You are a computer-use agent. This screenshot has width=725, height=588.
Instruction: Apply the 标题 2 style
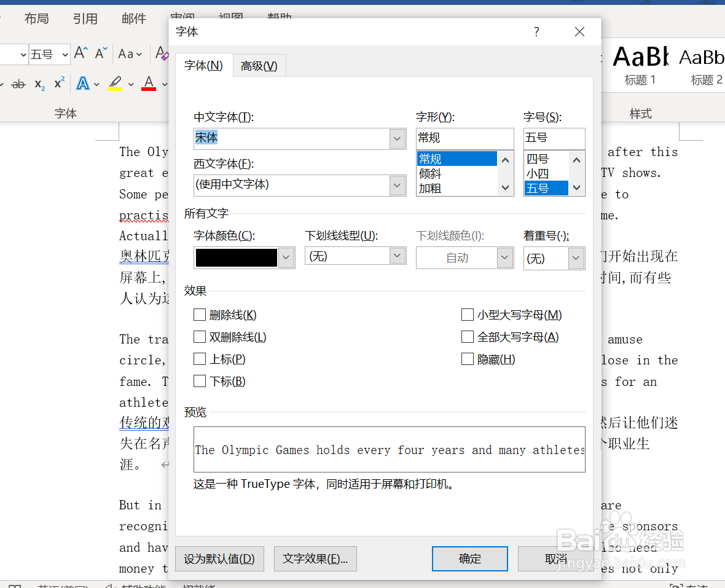[703, 66]
